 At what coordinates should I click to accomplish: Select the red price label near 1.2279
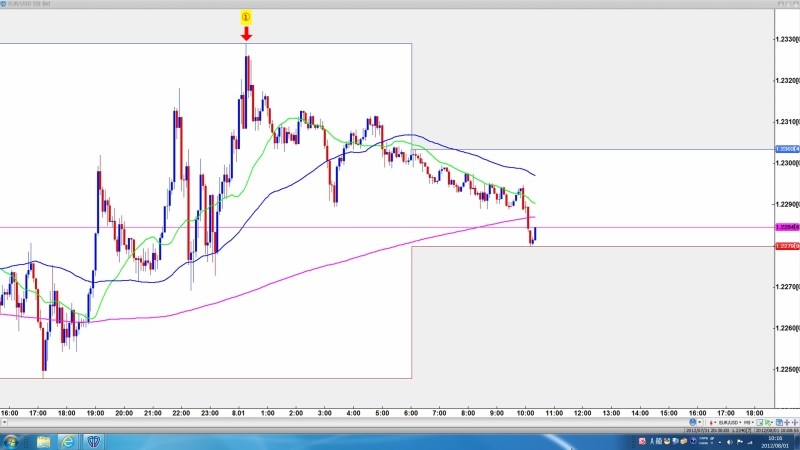[x=787, y=246]
